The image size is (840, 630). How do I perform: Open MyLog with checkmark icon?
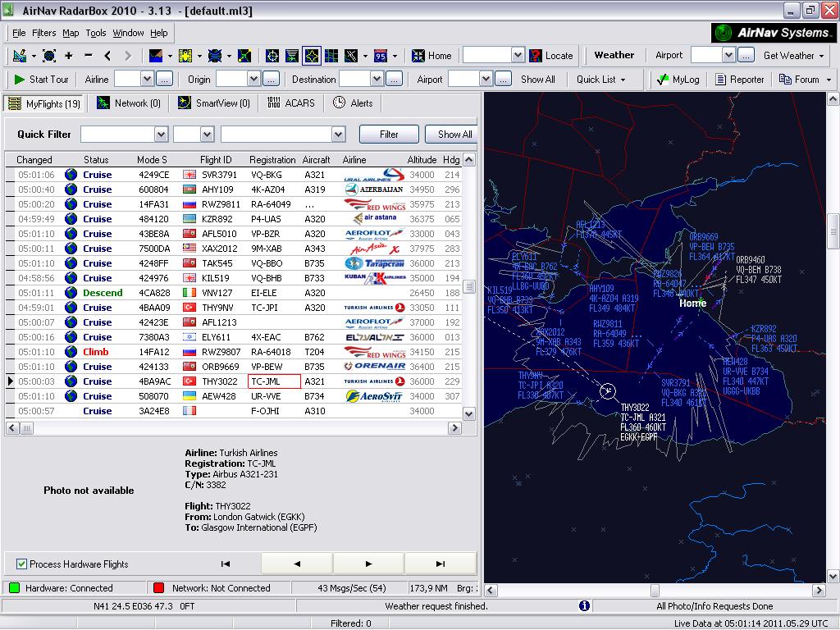pos(678,80)
